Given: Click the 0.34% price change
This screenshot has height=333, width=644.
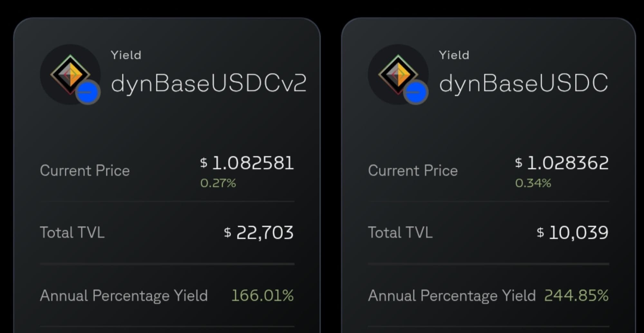Looking at the screenshot, I should 533,183.
